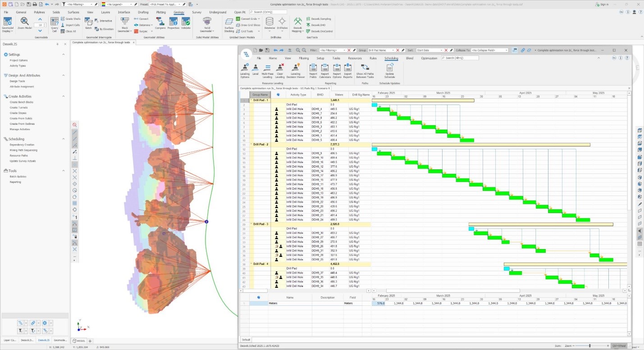Image resolution: width=644 pixels, height=350 pixels.
Task: Open Mining Path Sequencing
Action: coord(23,150)
